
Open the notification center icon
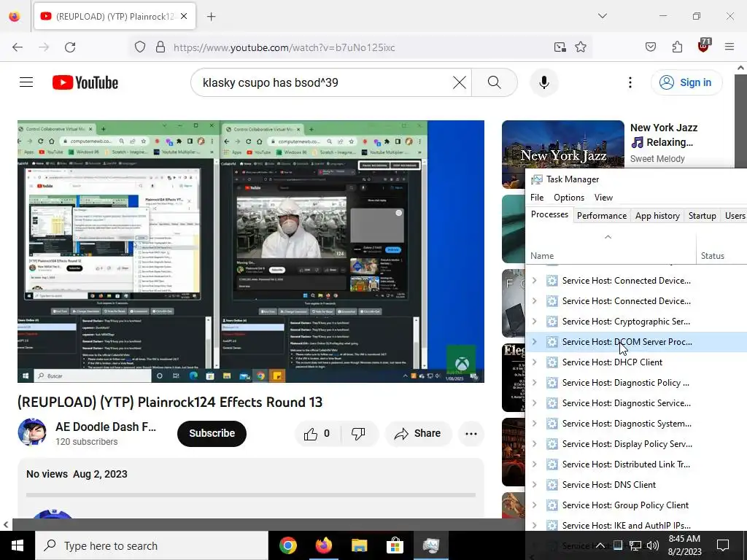[723, 545]
